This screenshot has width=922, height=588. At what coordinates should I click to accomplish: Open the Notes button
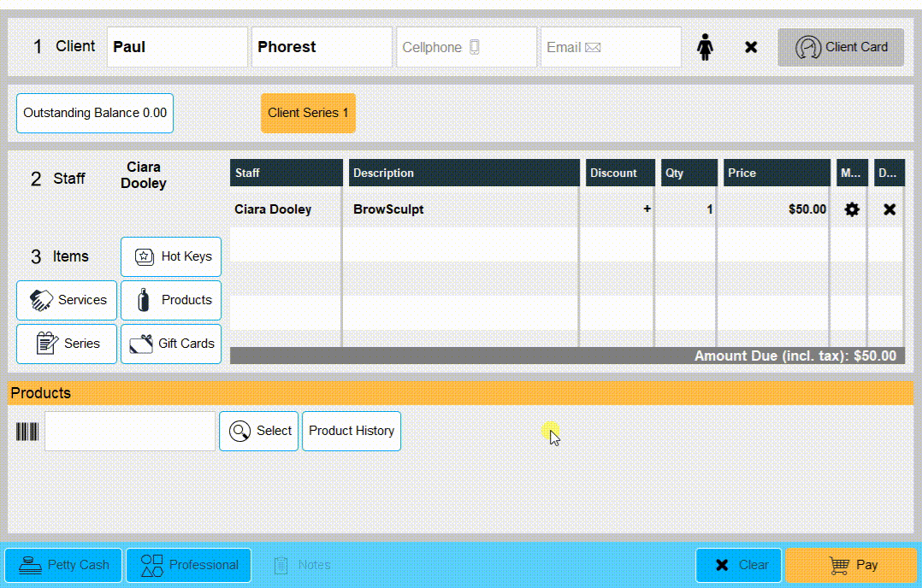tap(302, 565)
